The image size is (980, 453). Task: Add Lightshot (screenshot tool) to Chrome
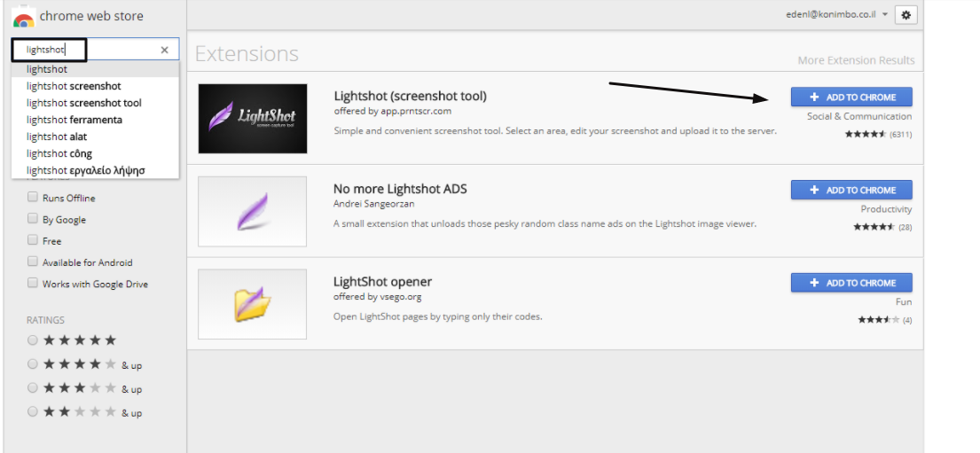[x=851, y=97]
